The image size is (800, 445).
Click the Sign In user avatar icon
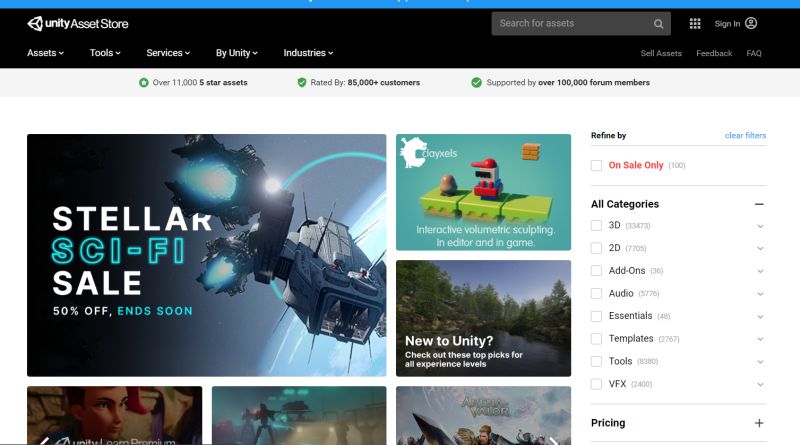751,23
